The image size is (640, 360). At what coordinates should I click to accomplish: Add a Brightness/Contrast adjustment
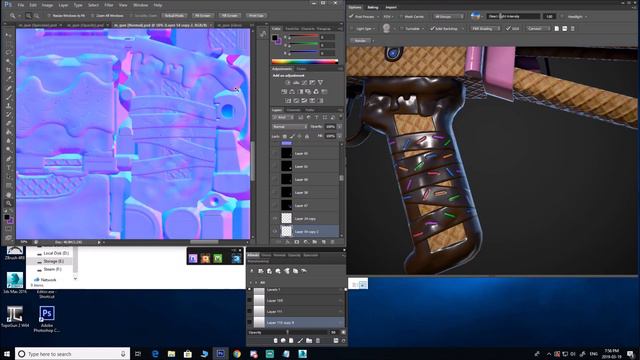click(288, 82)
